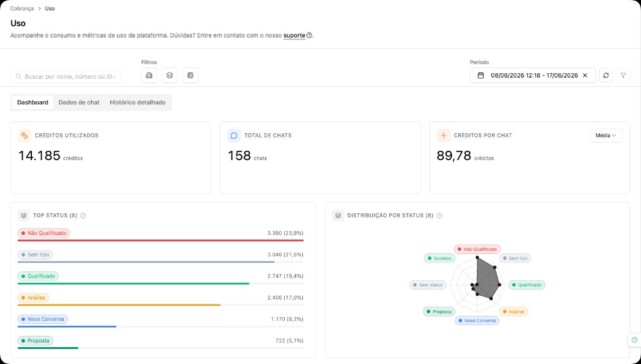Click the green Qualificado progress bar
This screenshot has width=641, height=364.
coord(133,283)
